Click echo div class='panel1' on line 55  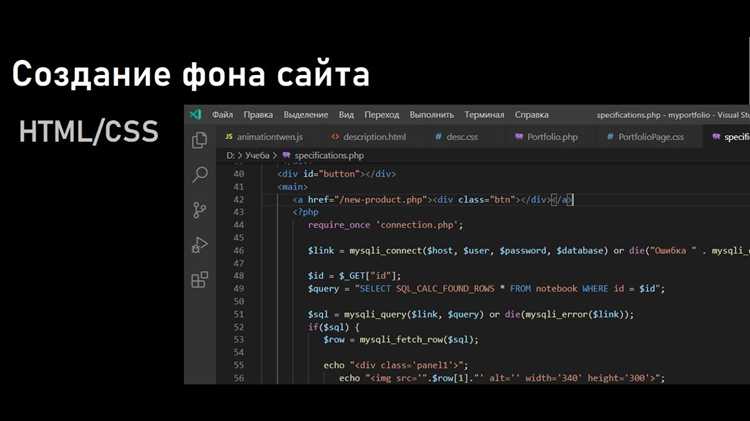tap(396, 365)
